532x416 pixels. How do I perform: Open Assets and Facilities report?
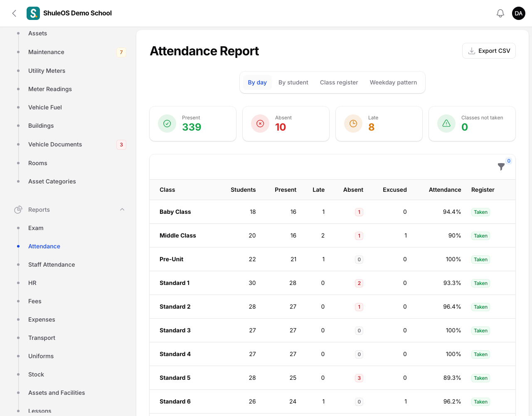click(x=57, y=393)
